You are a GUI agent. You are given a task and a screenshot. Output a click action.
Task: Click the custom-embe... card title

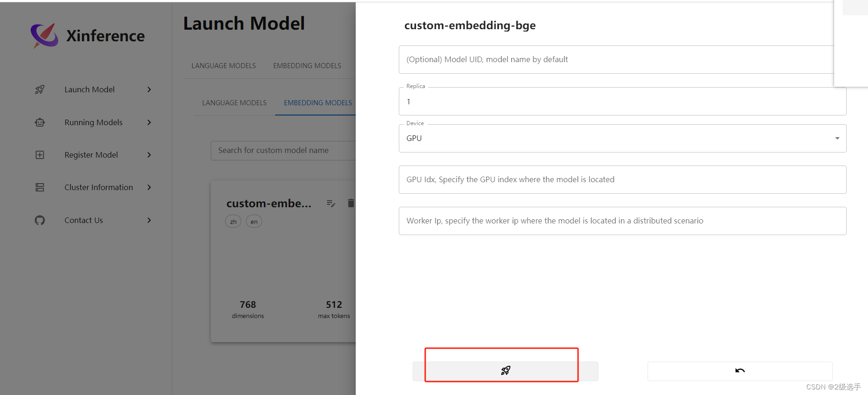point(269,204)
